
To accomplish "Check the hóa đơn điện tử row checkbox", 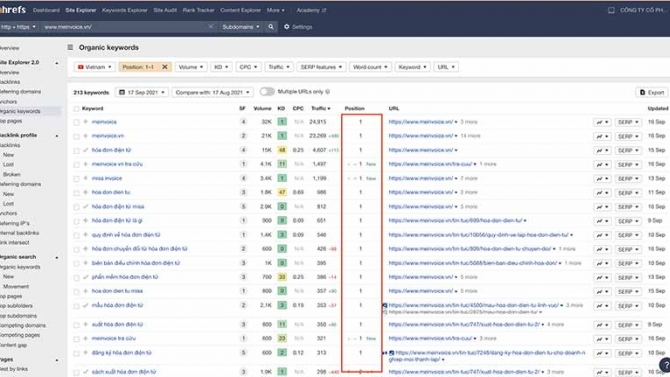I will 76,150.
